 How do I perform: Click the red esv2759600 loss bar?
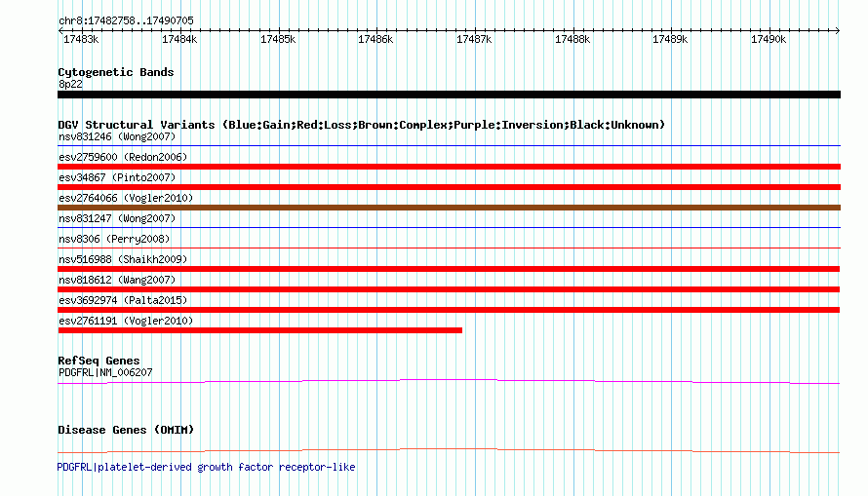(449, 167)
